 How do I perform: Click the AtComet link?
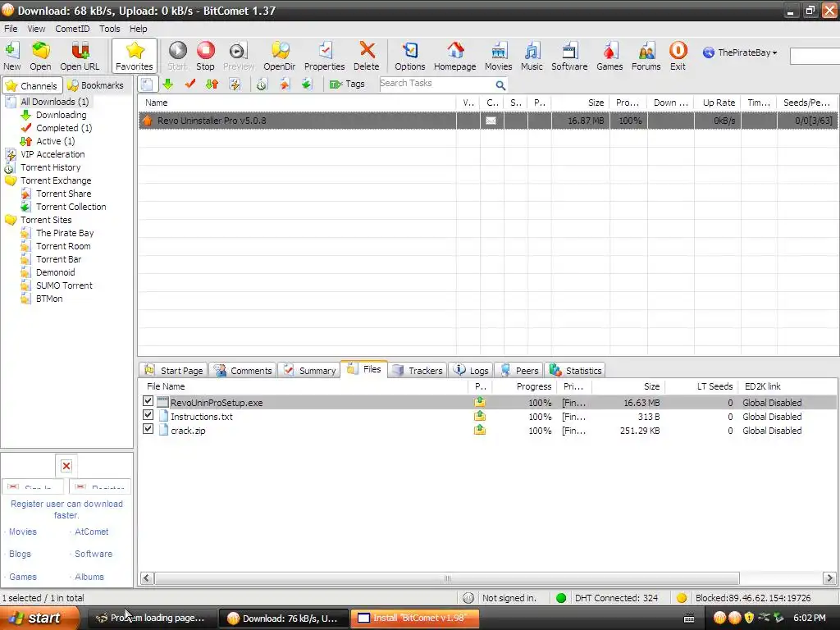pyautogui.click(x=92, y=532)
